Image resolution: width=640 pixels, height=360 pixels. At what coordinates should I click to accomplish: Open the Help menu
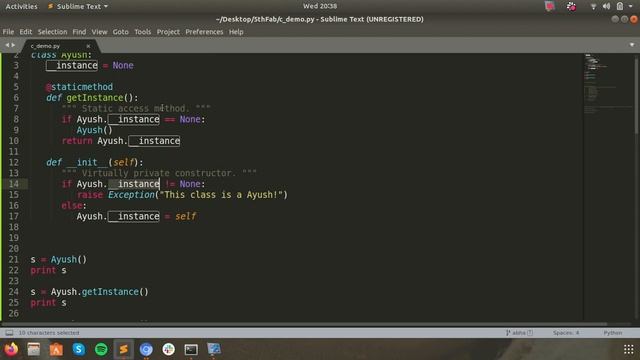(236, 32)
